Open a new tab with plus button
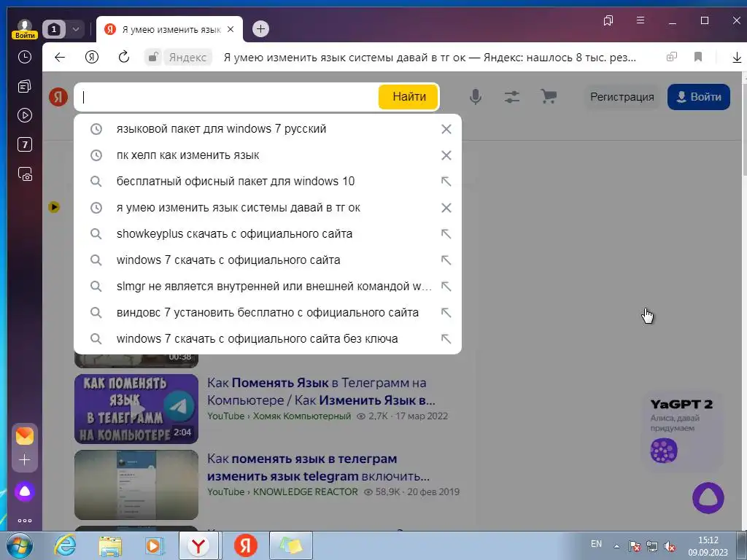Screen dimensions: 747x560 click(x=260, y=29)
